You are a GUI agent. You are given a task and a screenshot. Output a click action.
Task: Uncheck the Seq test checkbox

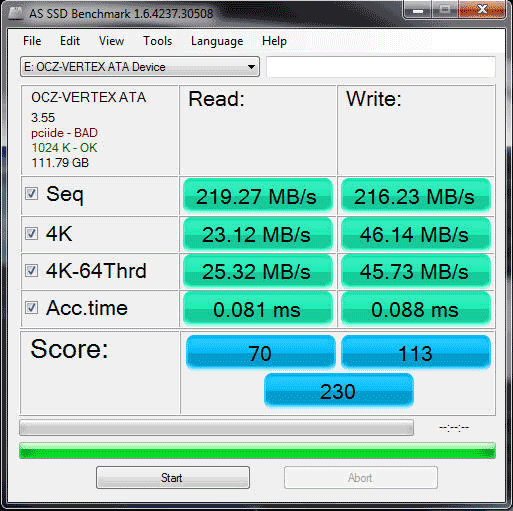31,194
